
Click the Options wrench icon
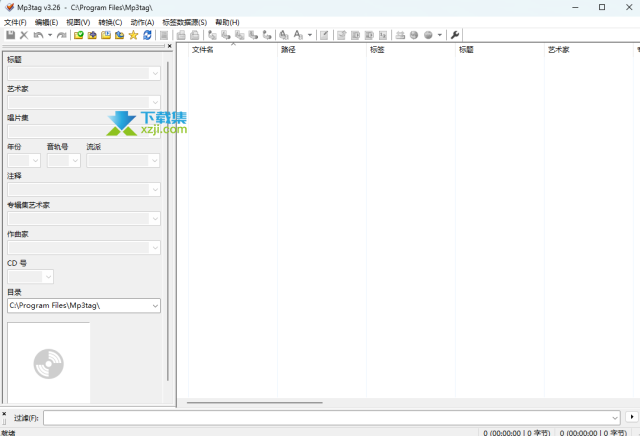(x=455, y=35)
